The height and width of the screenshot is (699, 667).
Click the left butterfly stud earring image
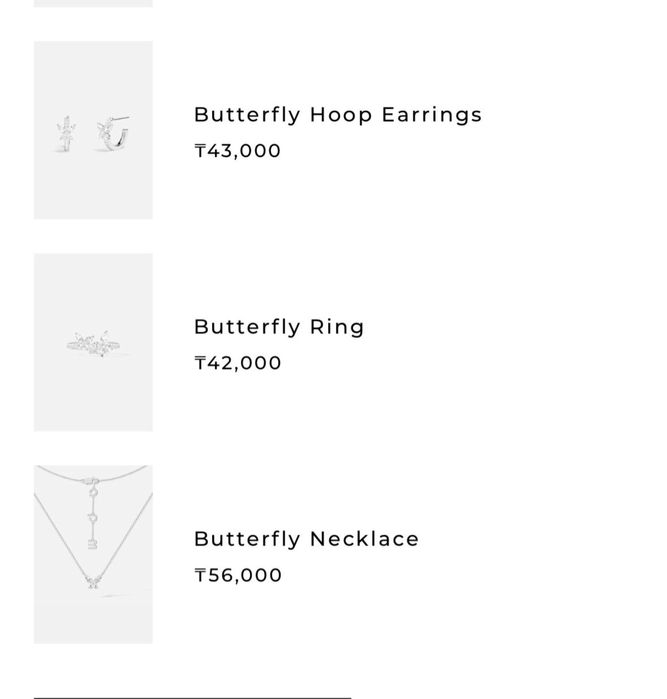click(x=67, y=134)
